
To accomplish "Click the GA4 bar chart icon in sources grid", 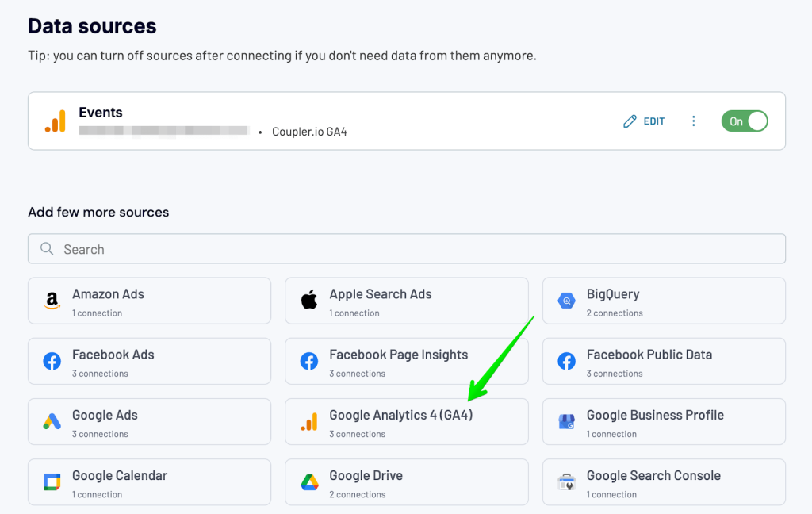I will pos(309,422).
